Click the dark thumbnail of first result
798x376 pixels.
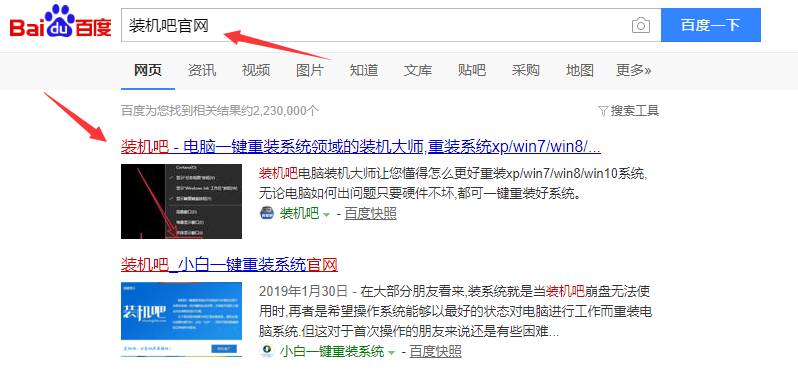click(181, 201)
